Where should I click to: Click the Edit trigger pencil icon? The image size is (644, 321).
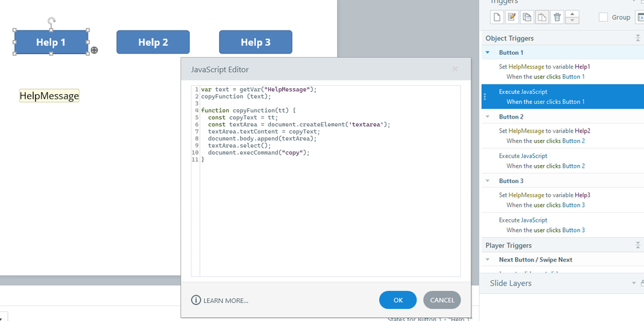512,17
